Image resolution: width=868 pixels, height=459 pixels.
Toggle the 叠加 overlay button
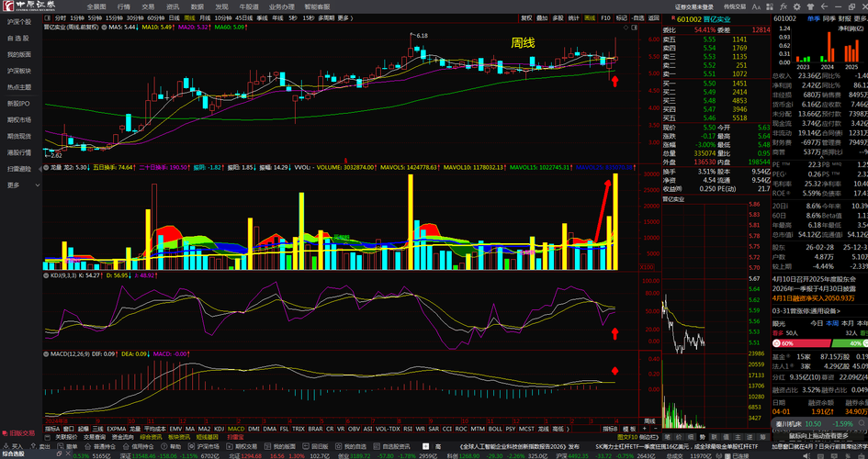[542, 17]
